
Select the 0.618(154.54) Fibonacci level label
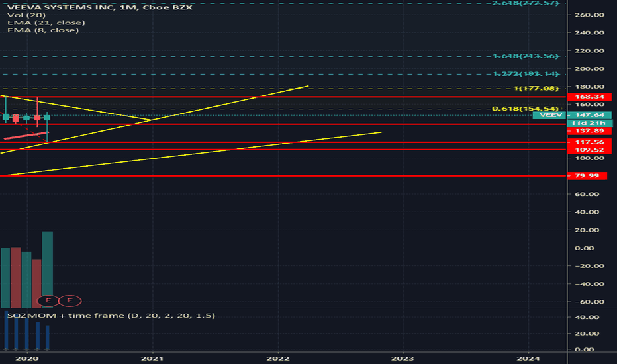pos(526,109)
